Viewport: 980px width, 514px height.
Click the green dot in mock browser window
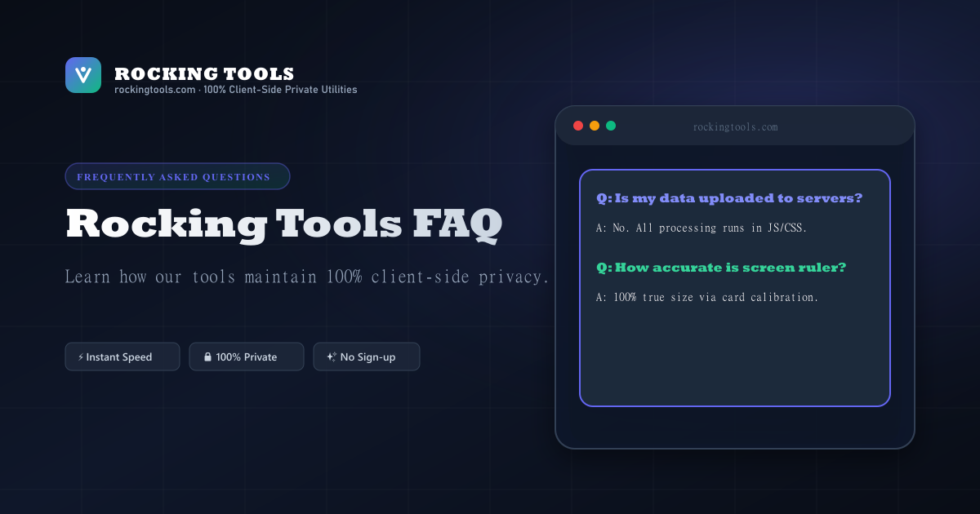[611, 126]
